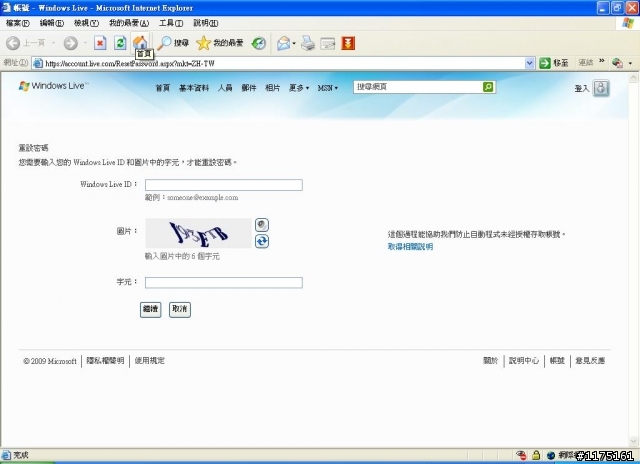The height and width of the screenshot is (464, 640).
Task: Expand the links toolbar chevron
Action: point(602,61)
